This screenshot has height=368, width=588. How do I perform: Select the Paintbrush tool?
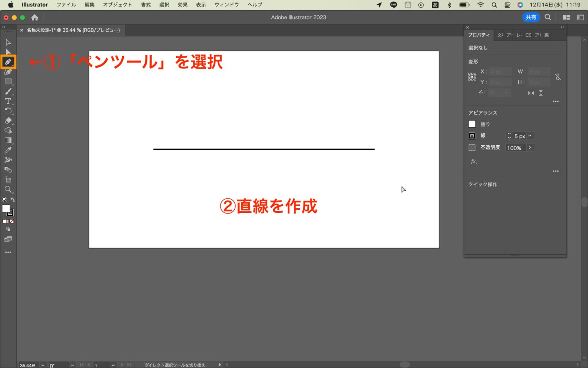[x=8, y=92]
